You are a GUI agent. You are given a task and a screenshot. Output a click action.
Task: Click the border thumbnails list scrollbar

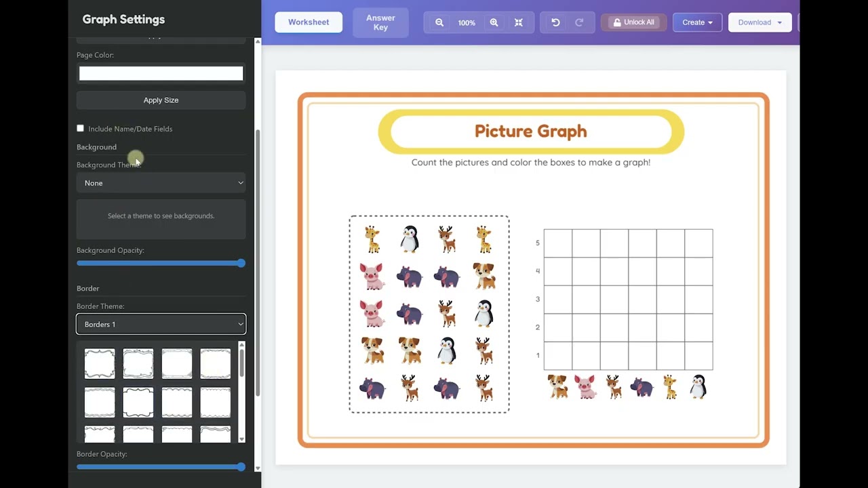pos(241,364)
